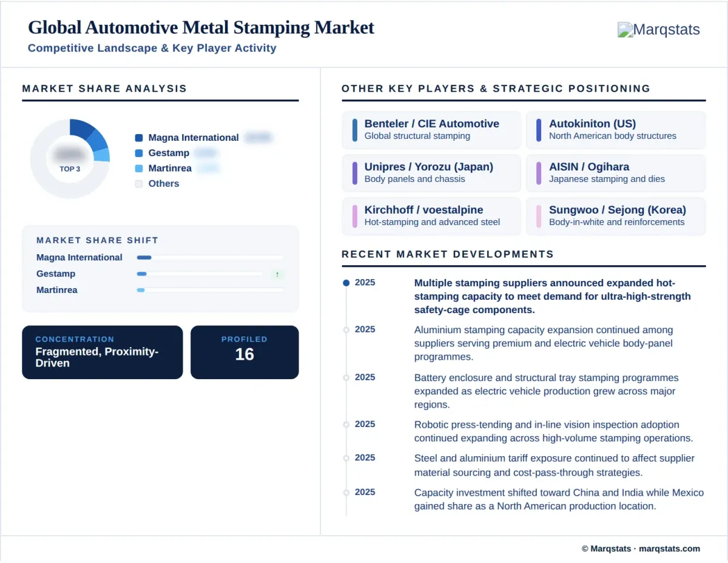
Task: Click the Global Automotive Metal Stamping Market title
Action: [201, 27]
